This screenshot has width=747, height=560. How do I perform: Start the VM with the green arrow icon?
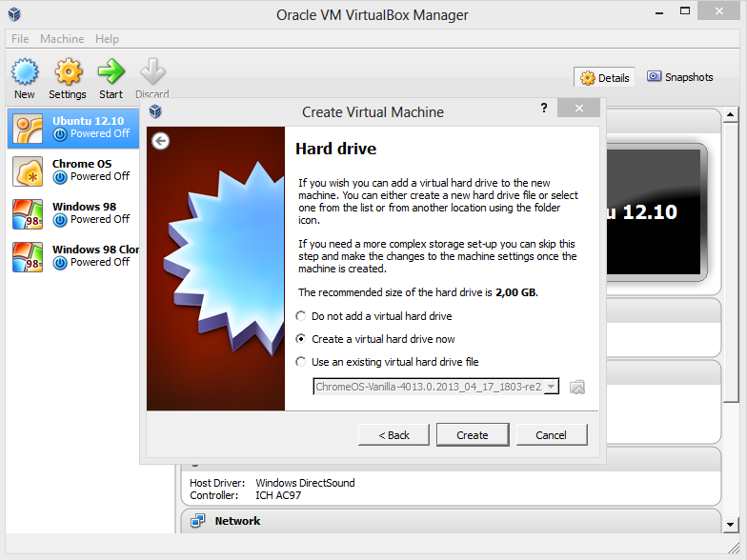111,71
